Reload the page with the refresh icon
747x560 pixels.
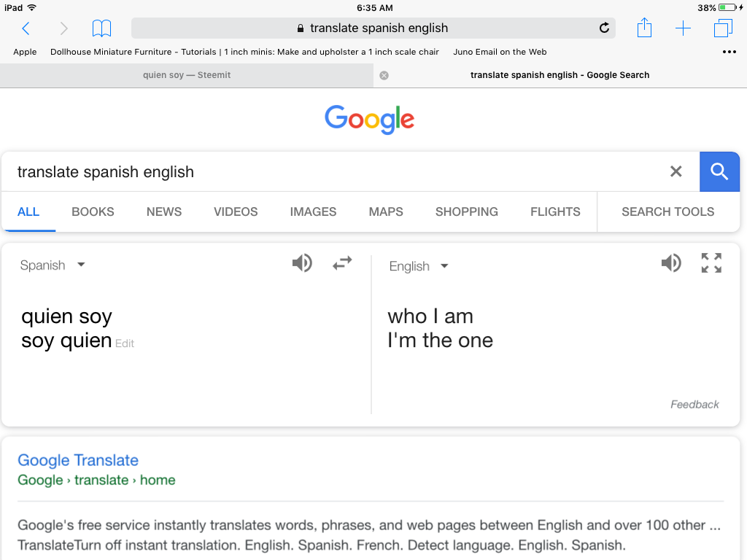(604, 28)
